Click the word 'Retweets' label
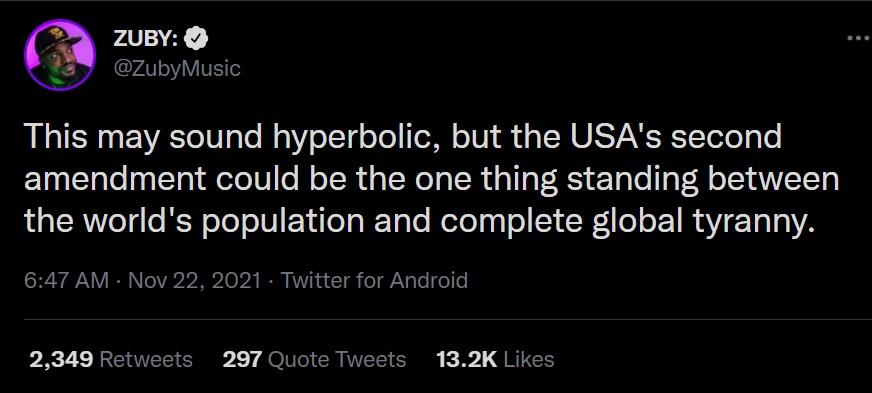 point(146,359)
